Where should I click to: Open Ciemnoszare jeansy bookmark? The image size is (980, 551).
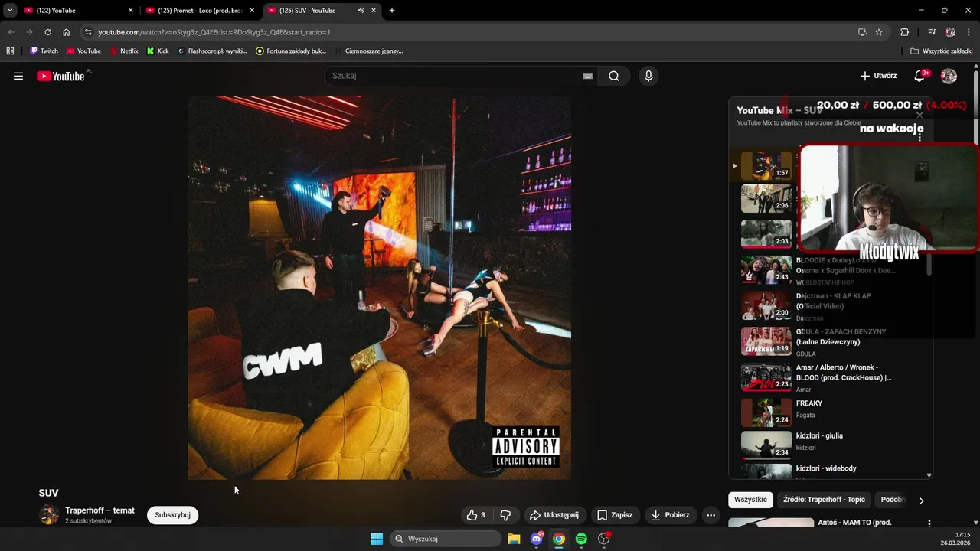(x=368, y=51)
